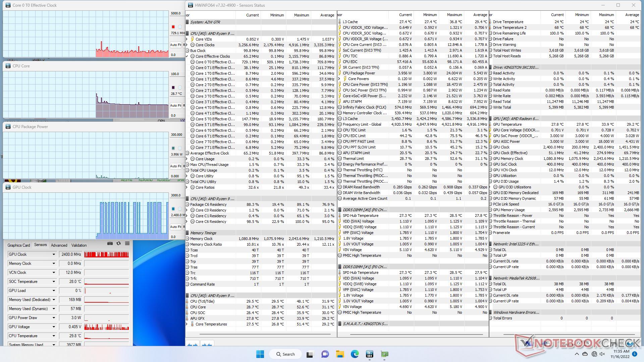Click the HWiNFO64 title bar app icon

tap(191, 5)
